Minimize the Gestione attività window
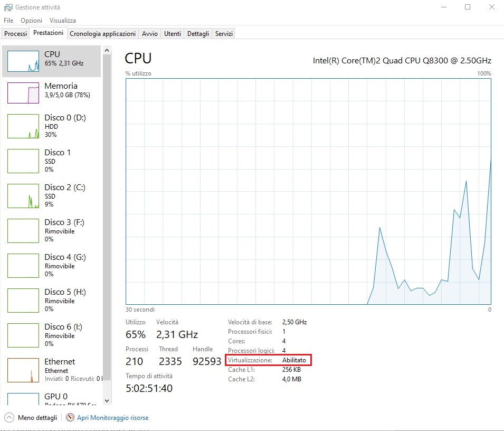This screenshot has width=504, height=431. (444, 7)
